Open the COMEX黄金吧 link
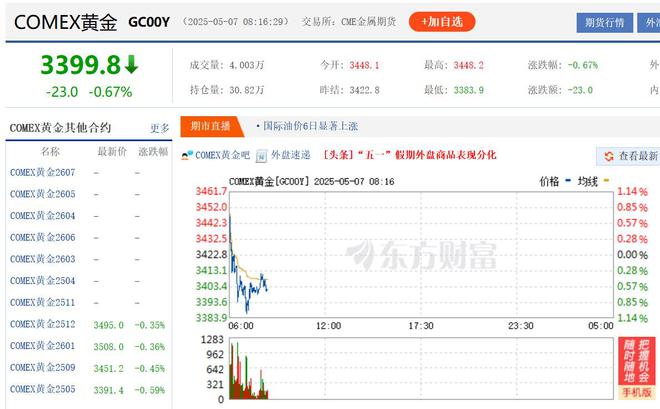This screenshot has height=409, width=660. 222,155
